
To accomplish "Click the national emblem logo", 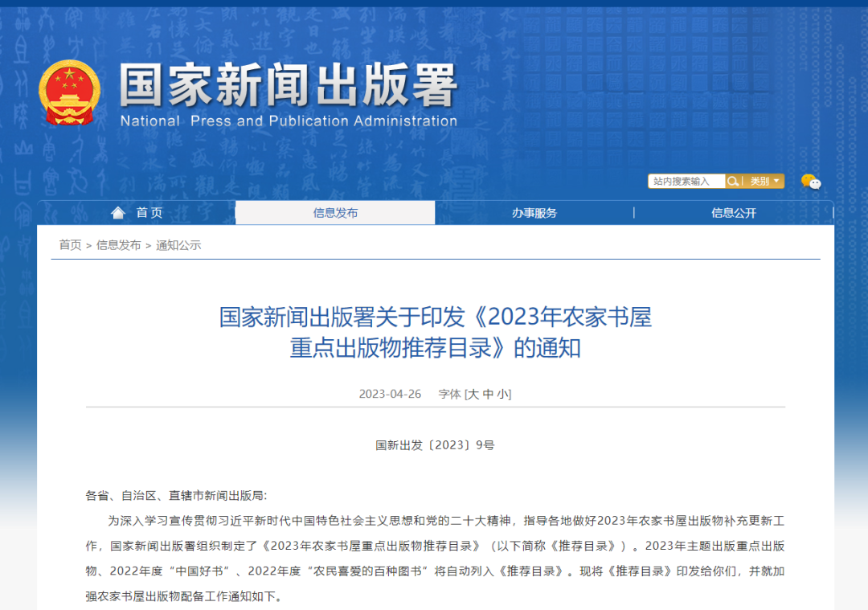I will tap(69, 92).
